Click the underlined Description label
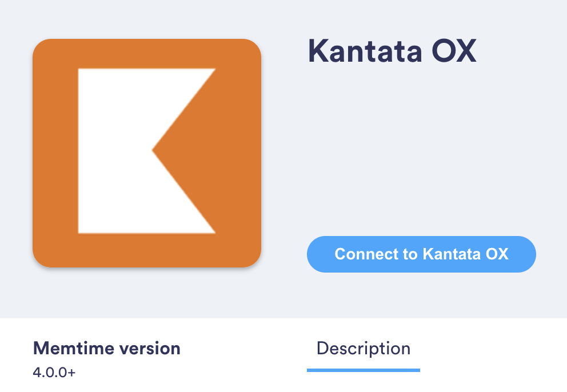Screen dimensions: 567x392 pos(364,349)
